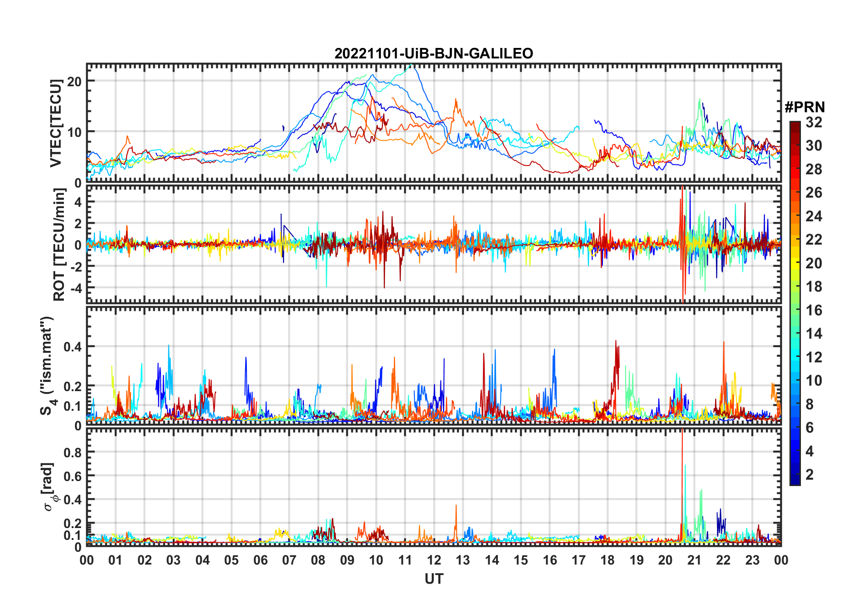
Task: Click colorbar tick label 8
Action: tap(810, 404)
